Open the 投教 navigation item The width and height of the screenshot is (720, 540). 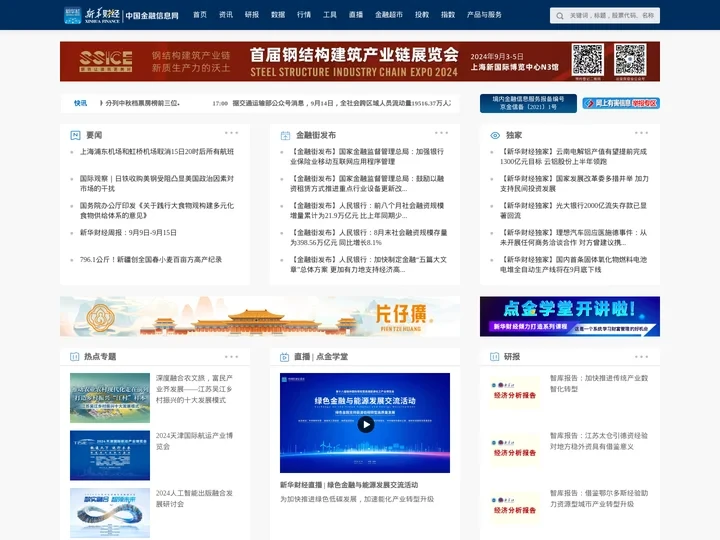coord(422,15)
